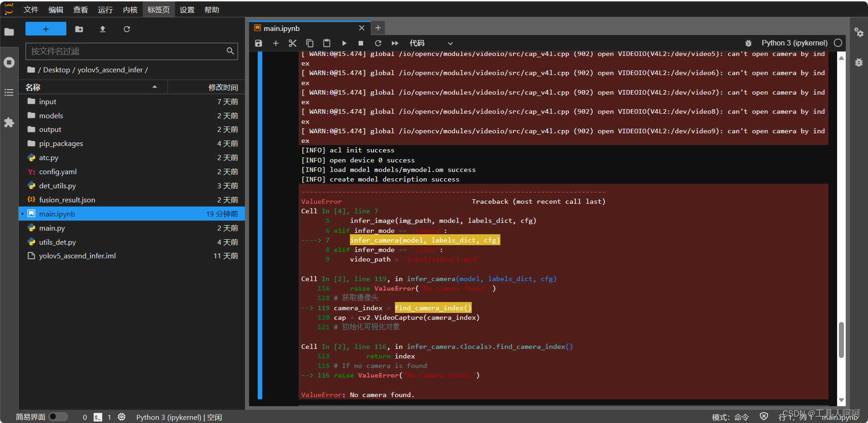
Task: Toggle the simple interface mode switch
Action: (58, 417)
